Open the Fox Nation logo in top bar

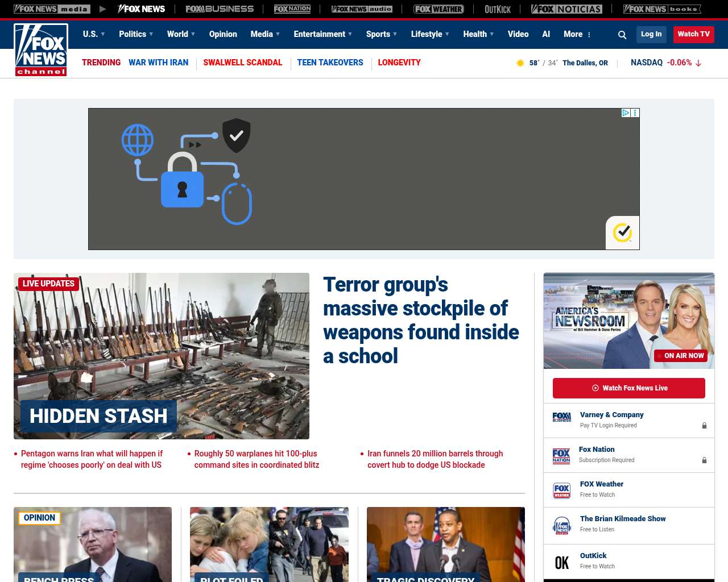292,9
